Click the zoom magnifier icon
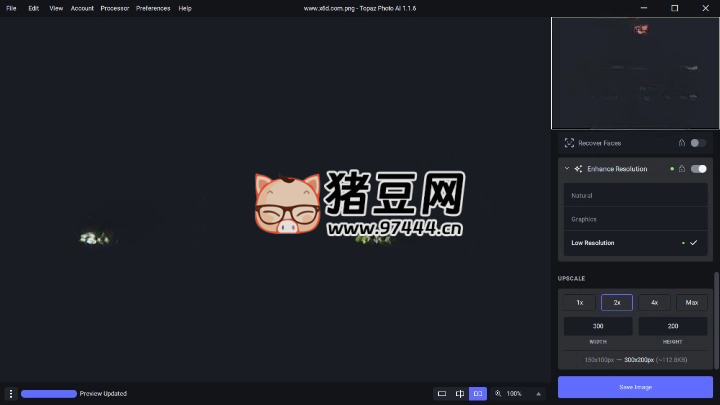 (x=498, y=394)
